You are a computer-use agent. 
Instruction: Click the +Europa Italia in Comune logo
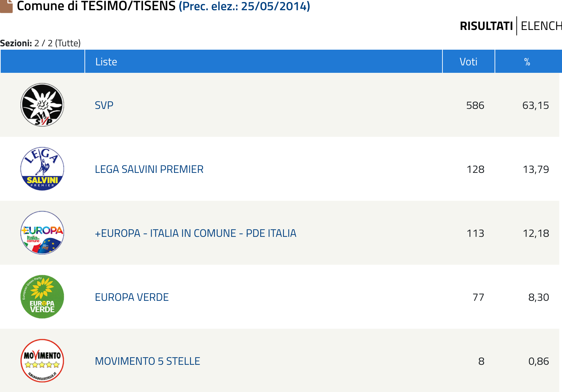click(42, 233)
